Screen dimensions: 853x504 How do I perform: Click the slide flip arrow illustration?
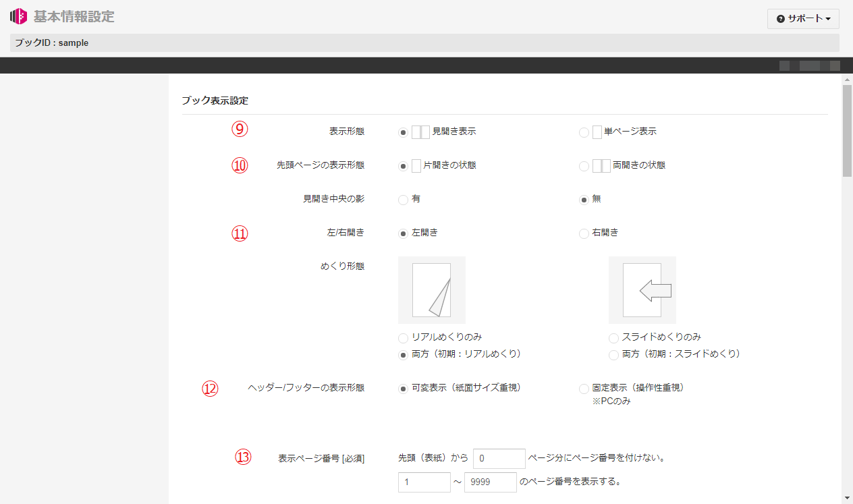click(642, 290)
